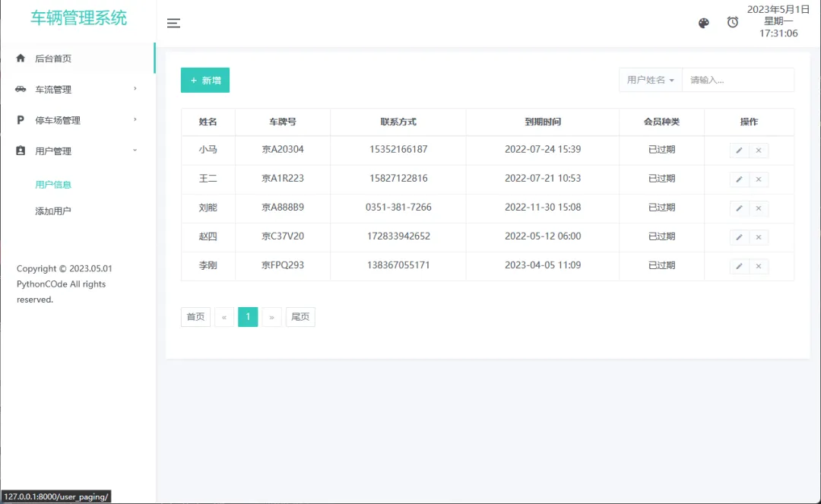Open the color theme palette icon
This screenshot has height=504, width=821.
(704, 23)
